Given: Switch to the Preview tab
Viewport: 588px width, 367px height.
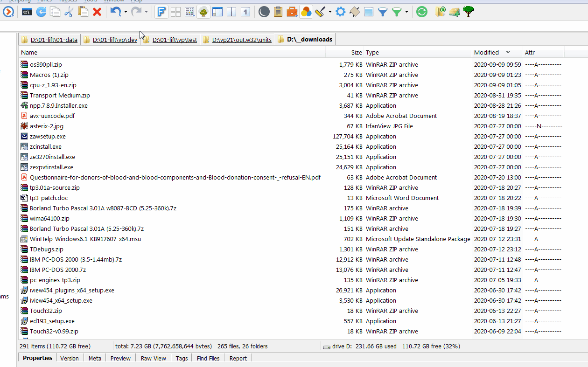Looking at the screenshot, I should (120, 358).
